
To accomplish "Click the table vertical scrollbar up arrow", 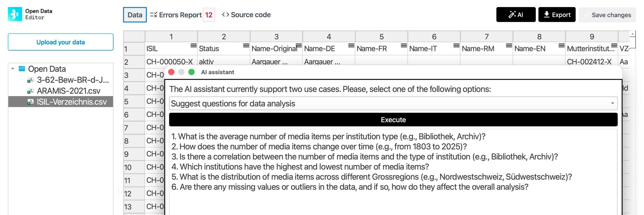I will click(633, 34).
